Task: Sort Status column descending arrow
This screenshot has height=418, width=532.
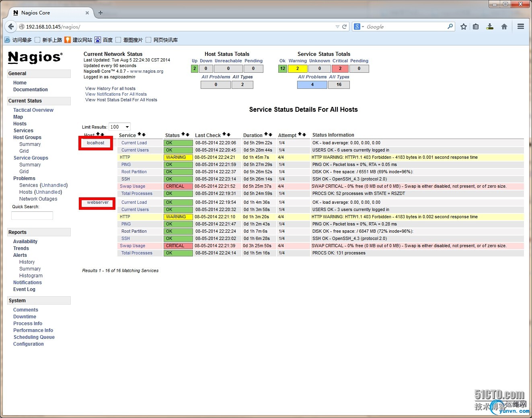Action: [187, 134]
